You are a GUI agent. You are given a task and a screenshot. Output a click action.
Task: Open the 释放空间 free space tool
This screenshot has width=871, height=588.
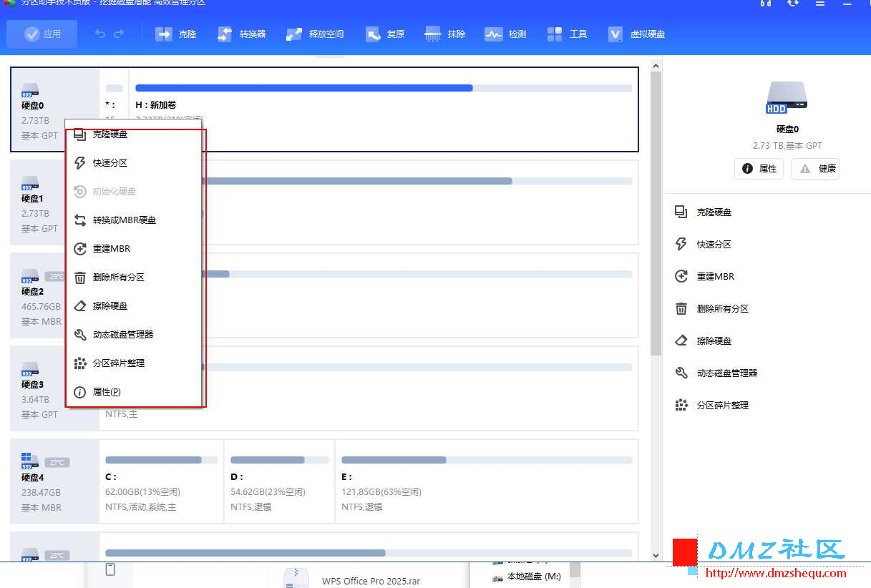(x=315, y=34)
